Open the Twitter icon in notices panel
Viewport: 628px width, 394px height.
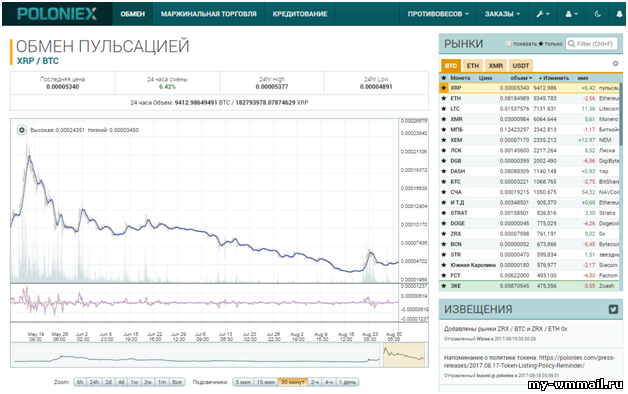(x=613, y=309)
